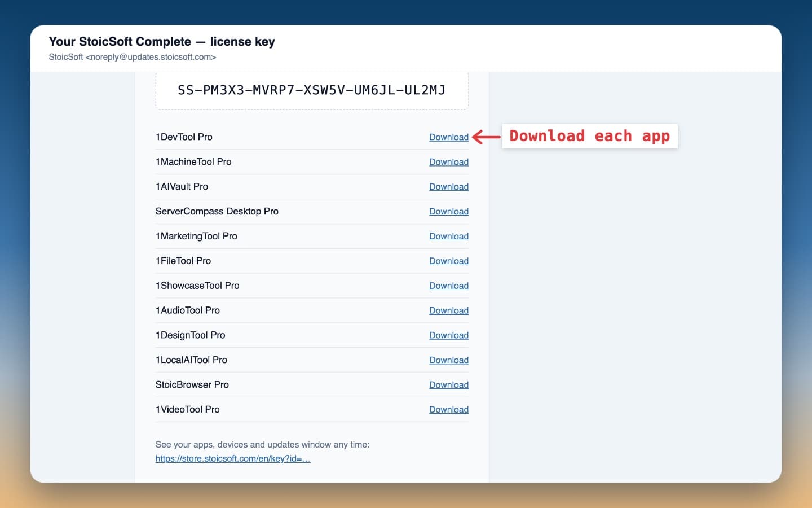812x508 pixels.
Task: Click the '1LocalAITool Pro' app name
Action: (191, 361)
